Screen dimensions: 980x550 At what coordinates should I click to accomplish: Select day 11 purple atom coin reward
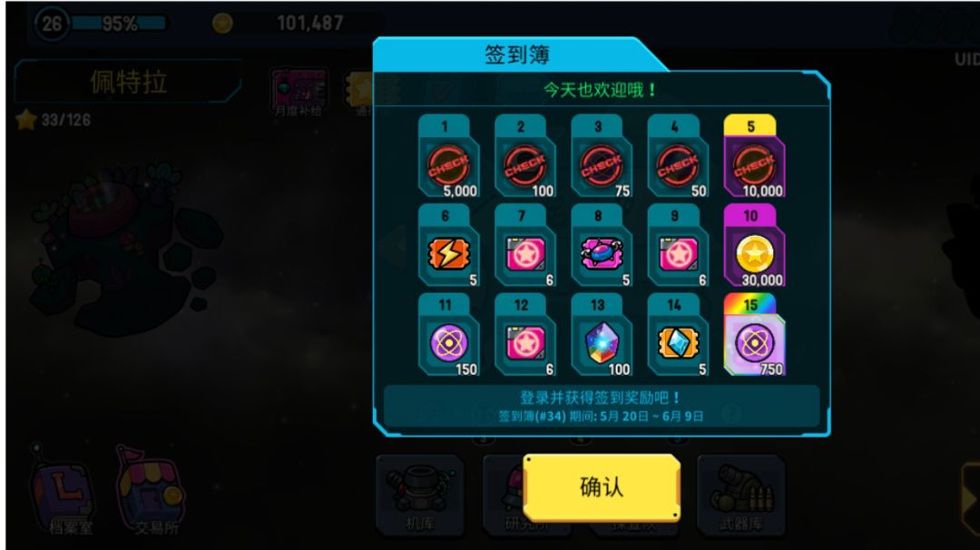click(x=449, y=335)
